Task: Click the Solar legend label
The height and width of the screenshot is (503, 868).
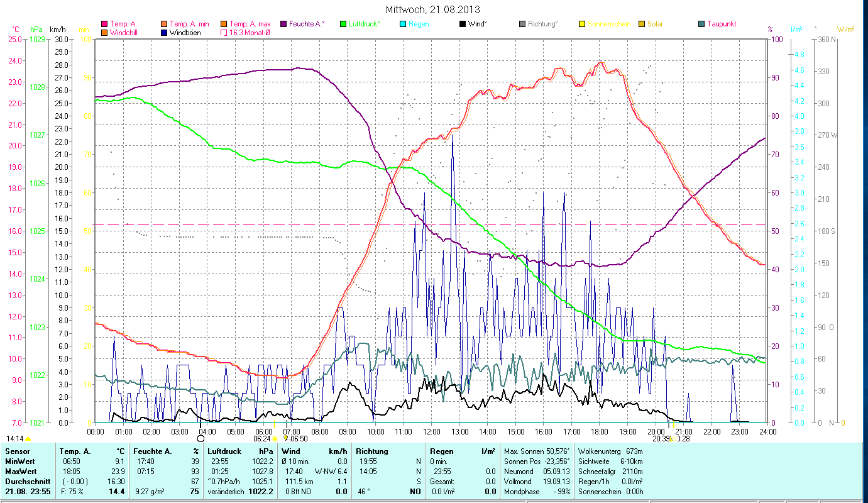Action: (655, 24)
